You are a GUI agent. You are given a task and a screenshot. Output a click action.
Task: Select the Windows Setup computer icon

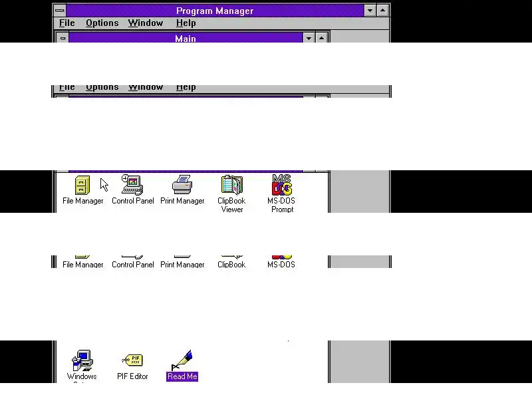coord(82,360)
